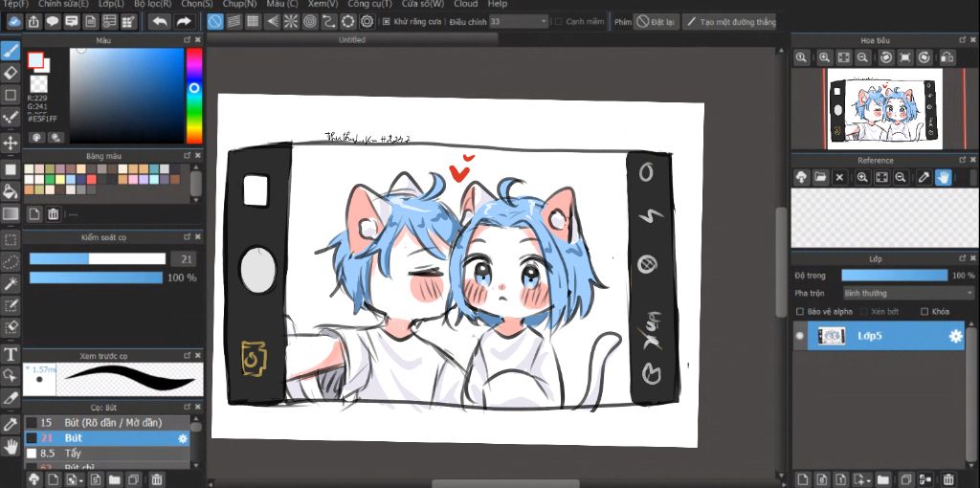Open settings gear for layer Lớp5

coord(956,336)
